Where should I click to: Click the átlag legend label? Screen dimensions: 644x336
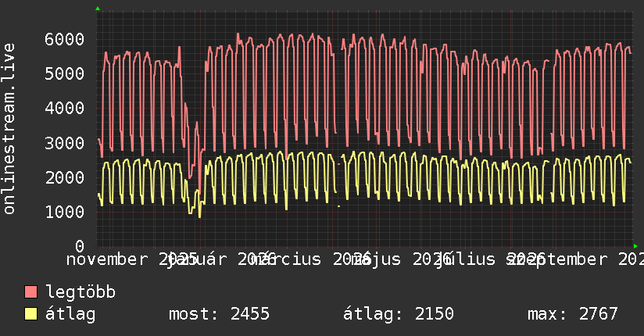70,314
